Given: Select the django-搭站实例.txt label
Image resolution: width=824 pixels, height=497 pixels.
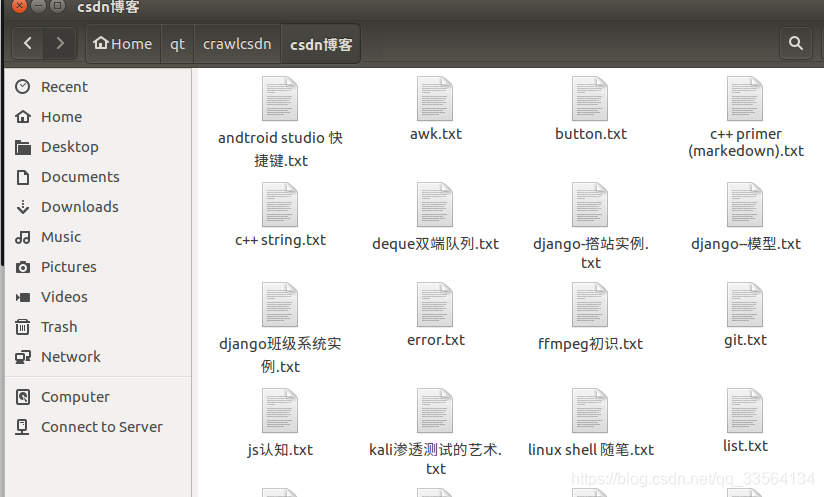Looking at the screenshot, I should click(591, 253).
